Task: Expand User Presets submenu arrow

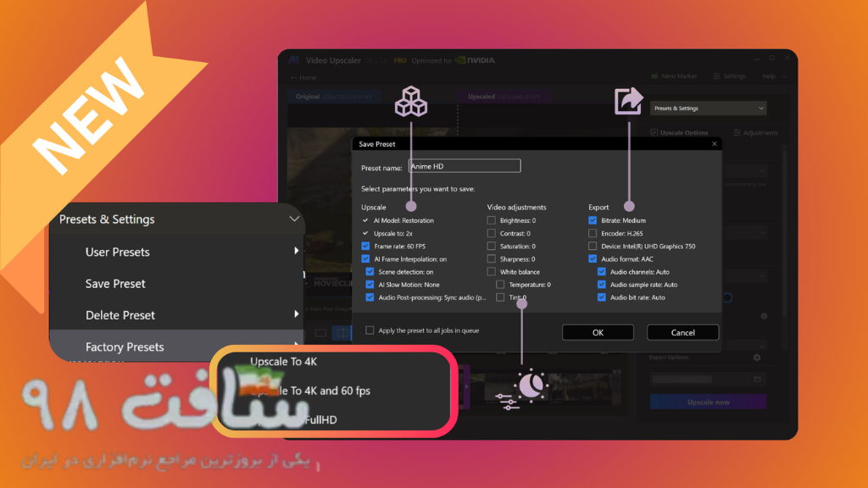Action: click(x=297, y=251)
